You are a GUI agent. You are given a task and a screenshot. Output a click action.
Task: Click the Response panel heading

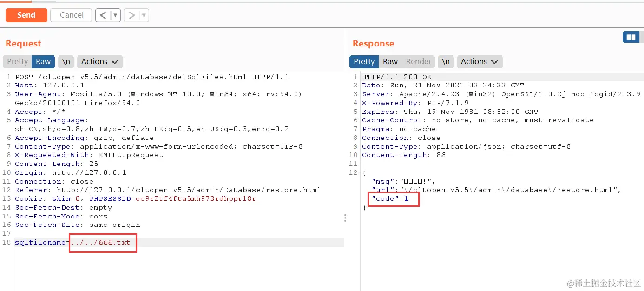click(373, 44)
